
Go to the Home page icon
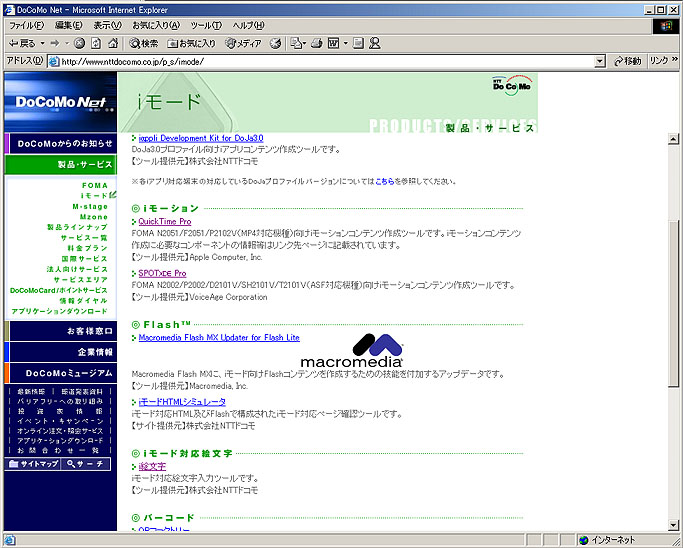click(114, 43)
